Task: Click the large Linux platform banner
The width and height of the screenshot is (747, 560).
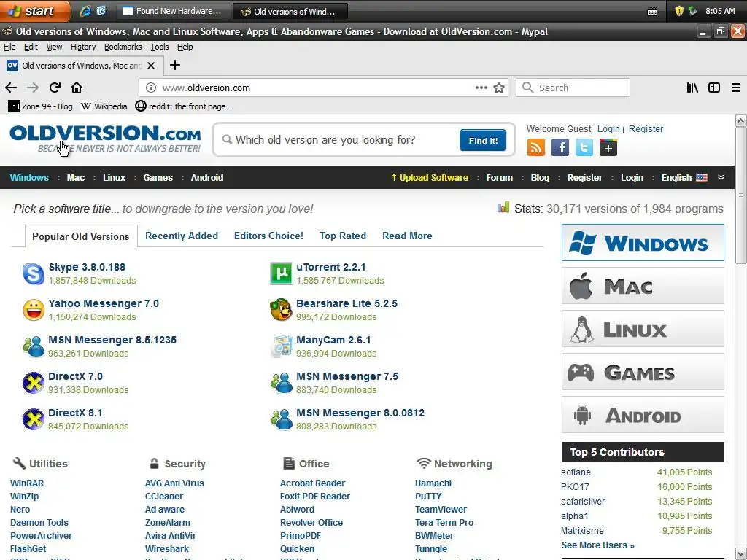Action: 643,329
